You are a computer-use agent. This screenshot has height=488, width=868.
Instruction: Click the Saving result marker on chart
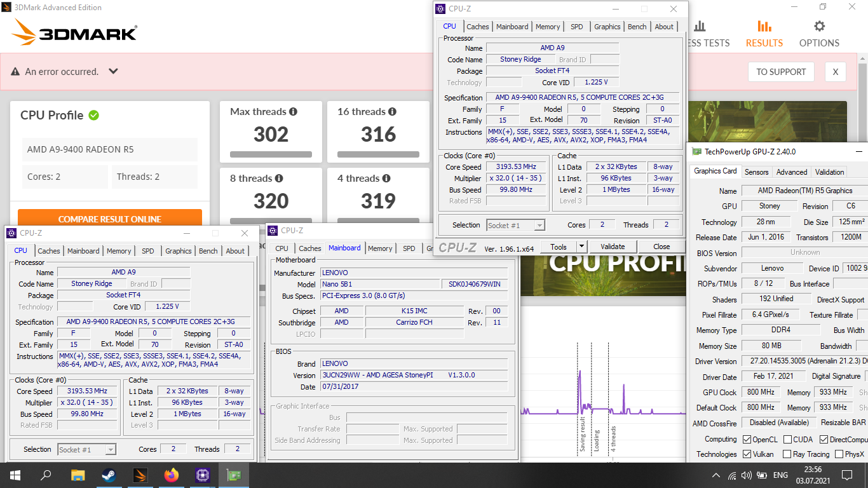[583, 434]
